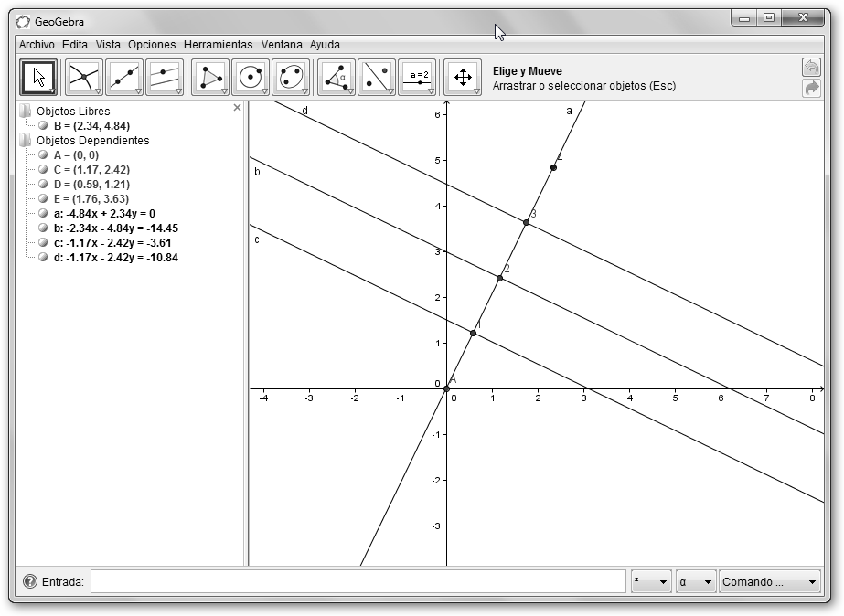The width and height of the screenshot is (844, 616).
Task: Choose the intersect two objects tool
Action: 84,78
